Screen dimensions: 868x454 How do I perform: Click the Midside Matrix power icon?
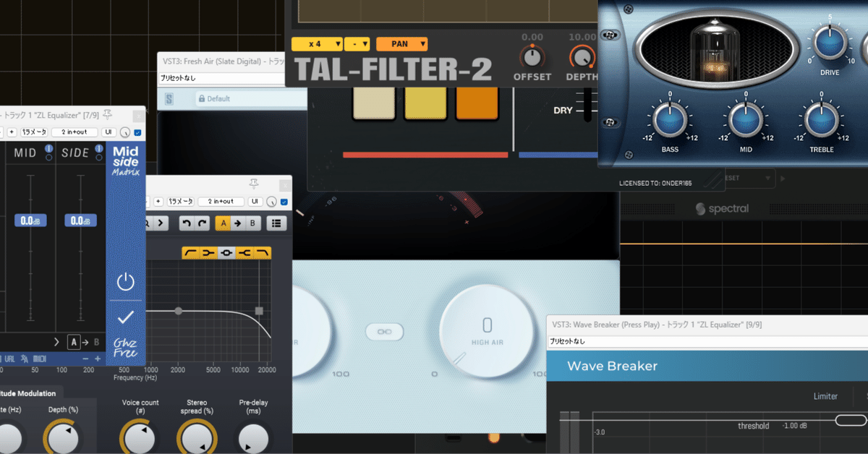point(126,282)
